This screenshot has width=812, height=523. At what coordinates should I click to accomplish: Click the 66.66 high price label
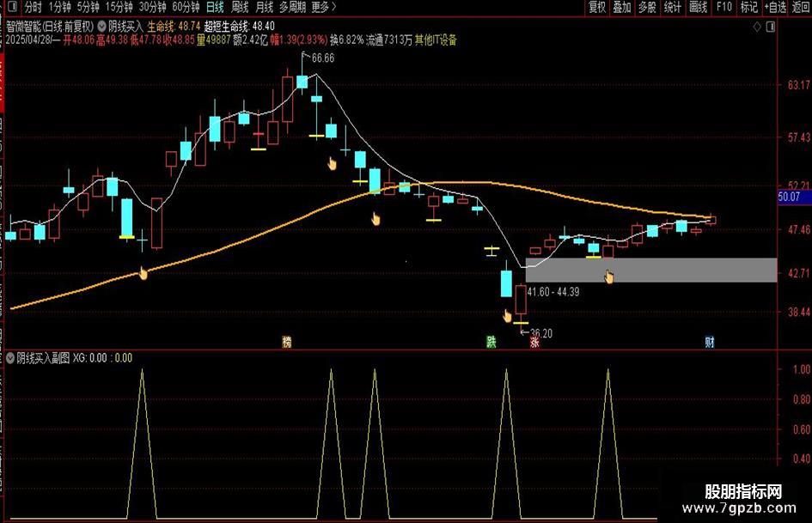pyautogui.click(x=323, y=58)
